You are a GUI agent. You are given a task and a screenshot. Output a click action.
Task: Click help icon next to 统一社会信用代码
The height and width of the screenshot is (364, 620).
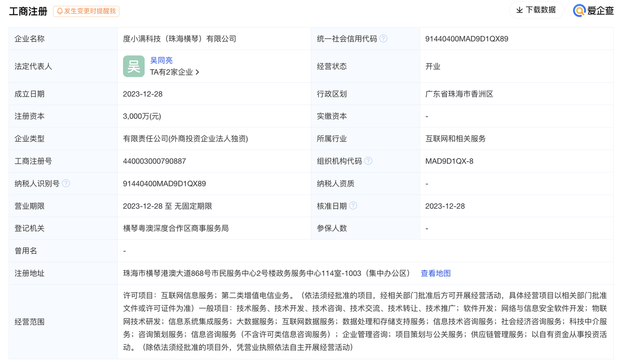pos(383,39)
